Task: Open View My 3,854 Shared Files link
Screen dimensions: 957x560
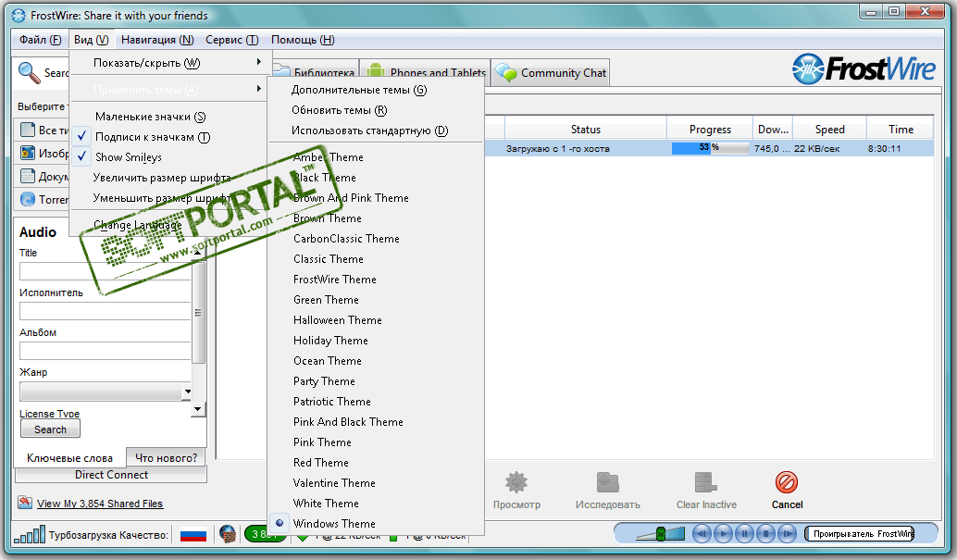Action: click(x=100, y=504)
